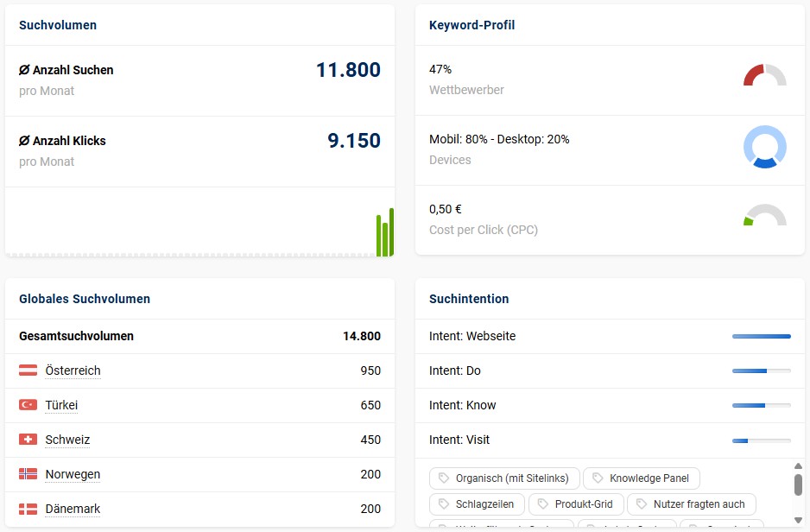810x532 pixels.
Task: Click the Denmark flag icon
Action: tap(28, 509)
